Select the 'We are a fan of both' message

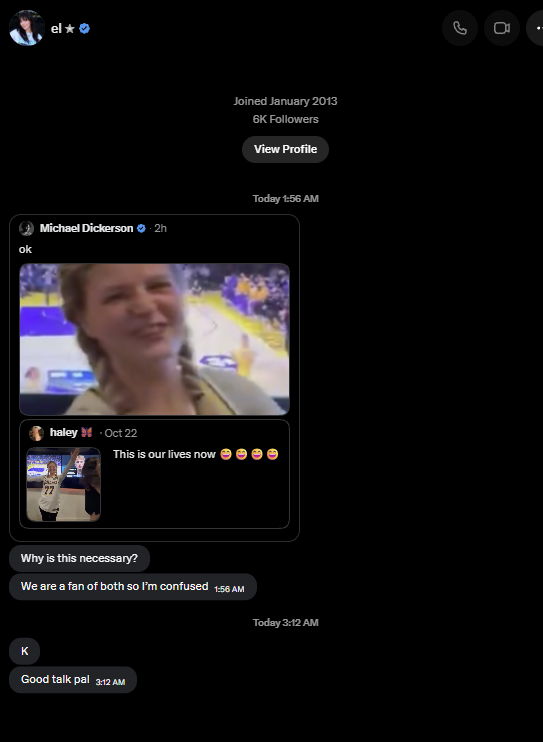point(133,587)
